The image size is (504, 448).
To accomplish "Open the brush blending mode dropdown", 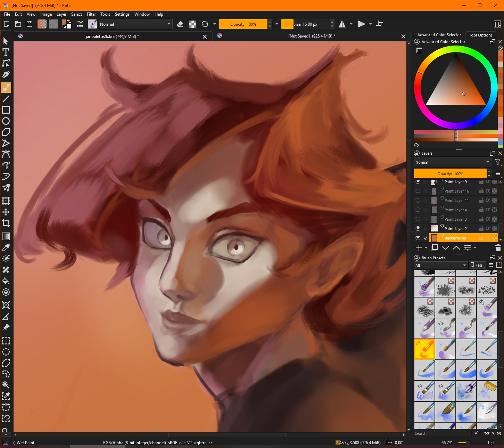I will [135, 24].
